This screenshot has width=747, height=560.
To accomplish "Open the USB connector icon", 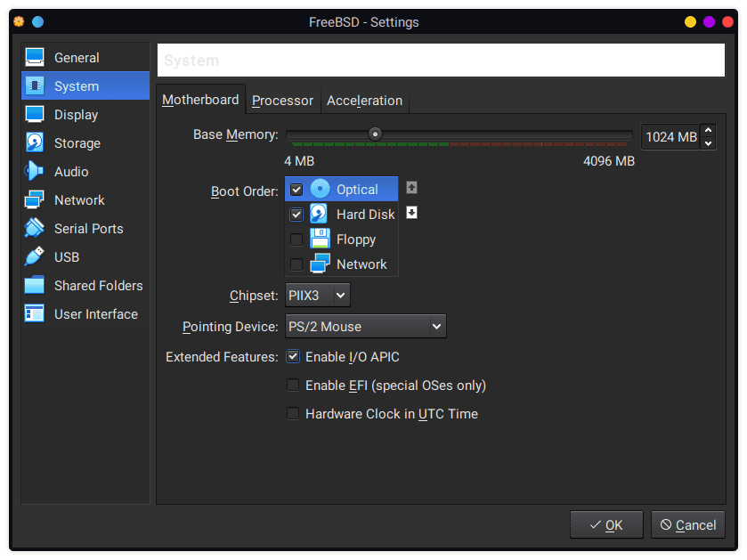I will [35, 256].
